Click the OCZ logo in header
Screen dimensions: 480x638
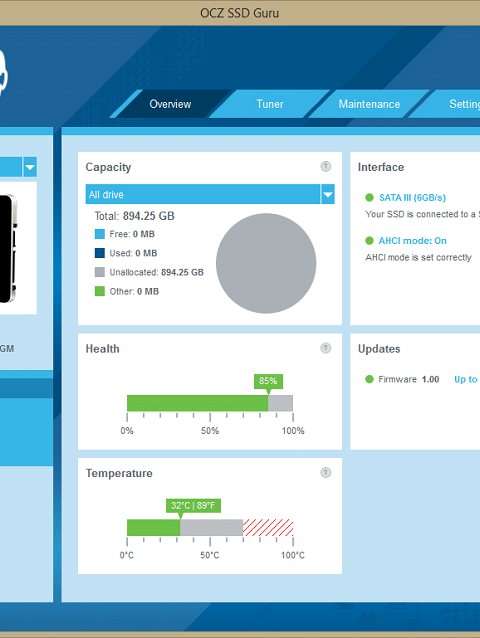click(3, 73)
